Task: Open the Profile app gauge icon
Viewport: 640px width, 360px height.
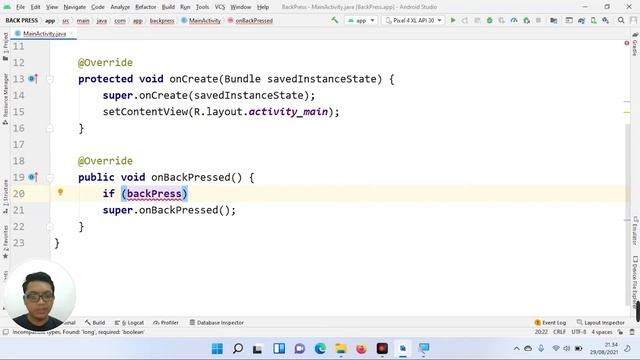Action: coord(514,20)
